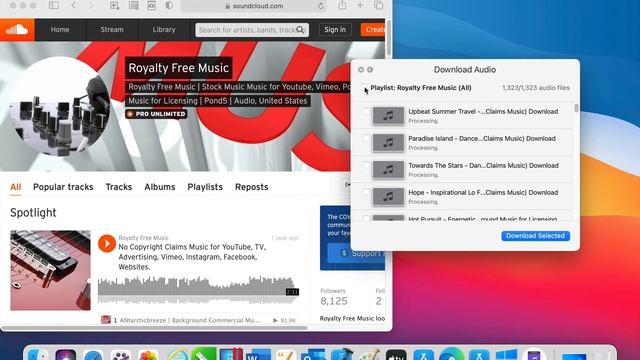This screenshot has height=360, width=640.
Task: Open Safari from the Dock
Action: point(93,356)
